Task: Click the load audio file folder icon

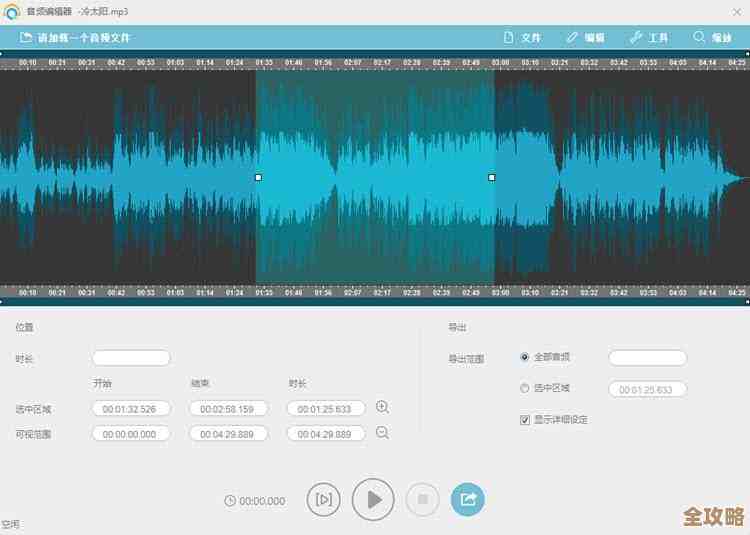Action: pos(25,38)
